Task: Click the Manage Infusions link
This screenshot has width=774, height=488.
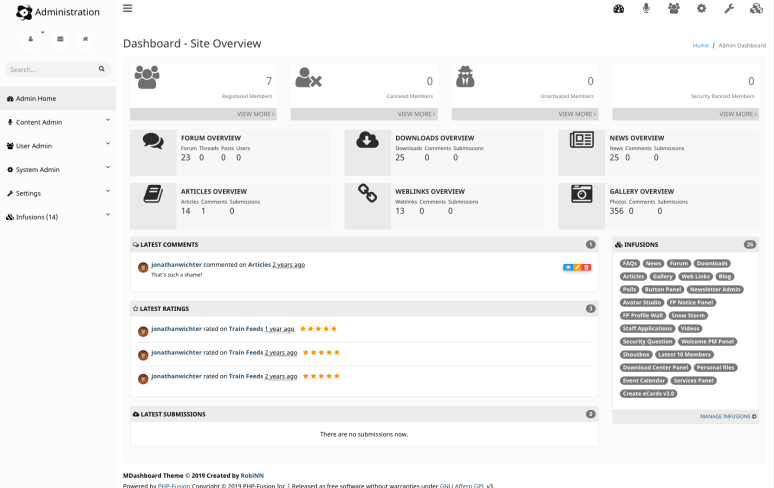Action: (x=727, y=416)
